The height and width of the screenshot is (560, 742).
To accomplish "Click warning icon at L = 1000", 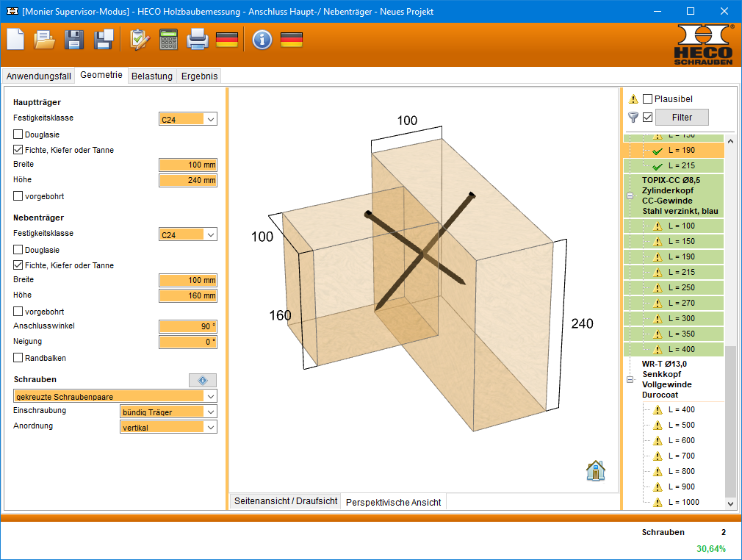I will tap(658, 502).
